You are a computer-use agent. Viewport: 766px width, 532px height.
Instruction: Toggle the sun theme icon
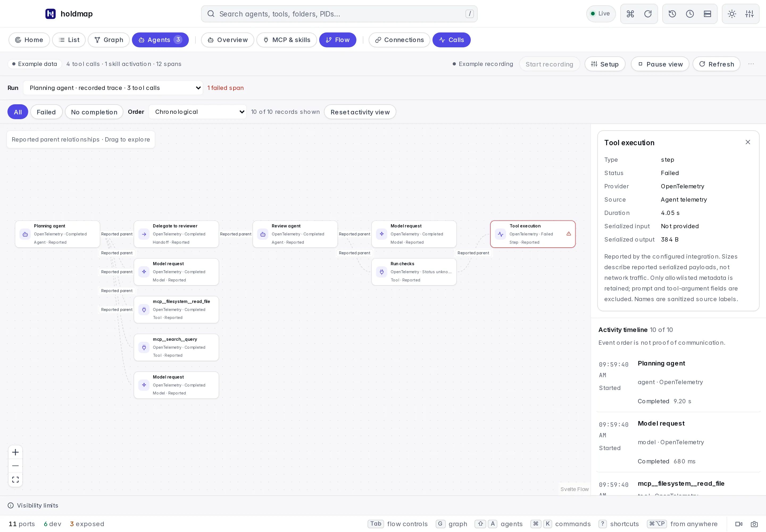point(732,14)
